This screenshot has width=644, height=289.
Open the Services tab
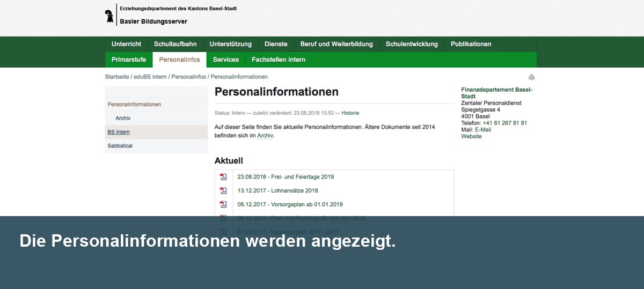(x=225, y=60)
